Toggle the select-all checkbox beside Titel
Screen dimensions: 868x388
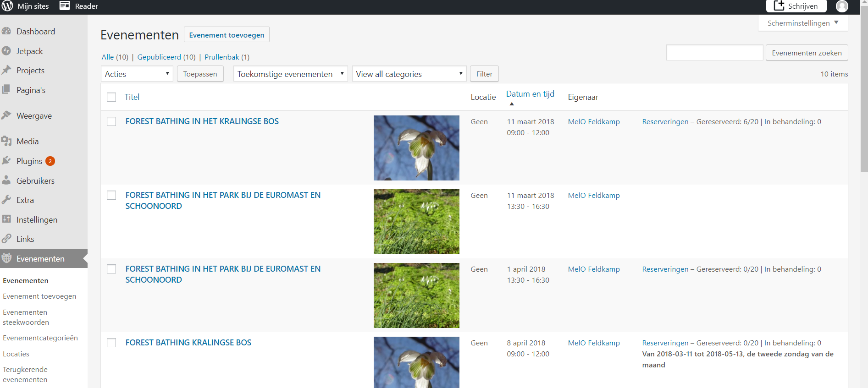[x=111, y=97]
